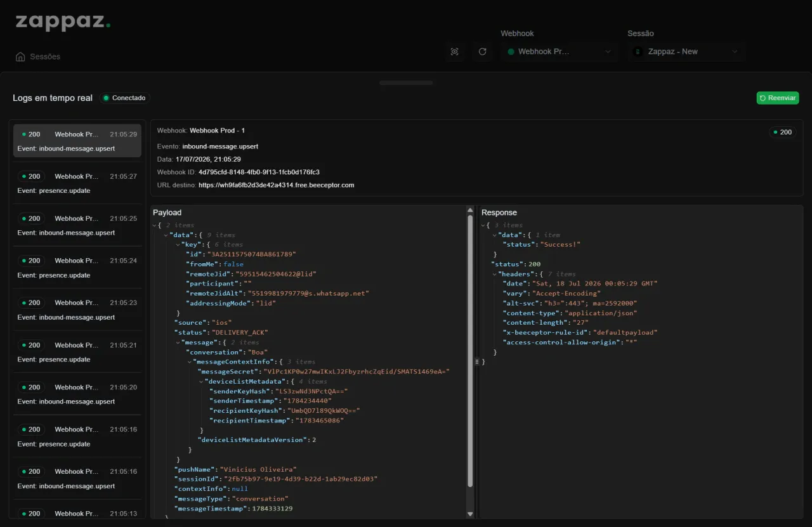The image size is (812, 527).
Task: Select log entry at 21:05:29
Action: (77, 141)
